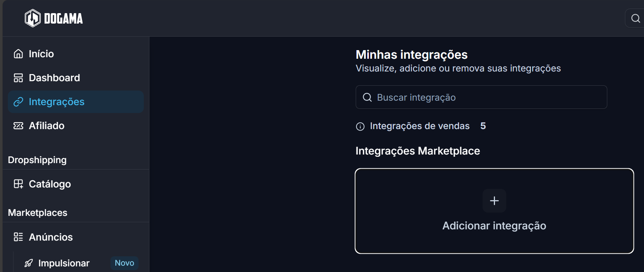Click the Catálogo icon
This screenshot has height=272, width=644.
click(18, 184)
